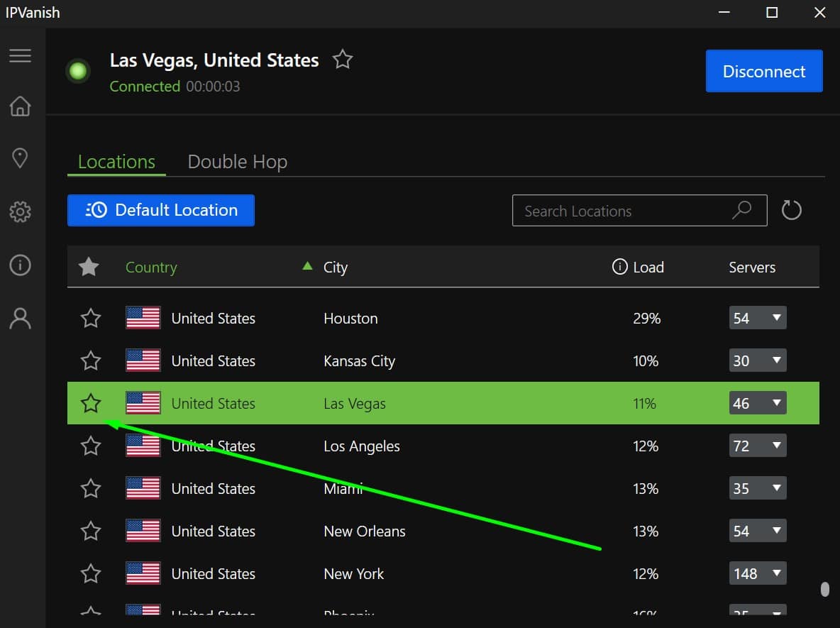
Task: Click the Disconnect button
Action: click(764, 71)
